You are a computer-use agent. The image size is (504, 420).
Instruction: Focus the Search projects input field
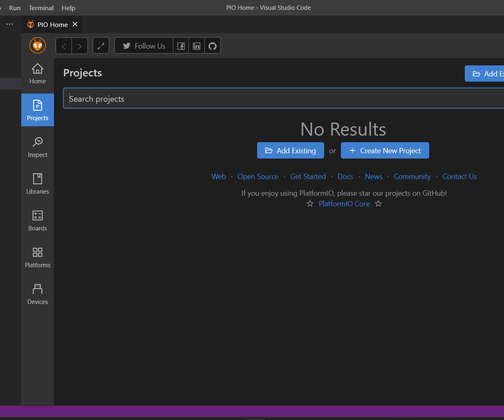[282, 98]
